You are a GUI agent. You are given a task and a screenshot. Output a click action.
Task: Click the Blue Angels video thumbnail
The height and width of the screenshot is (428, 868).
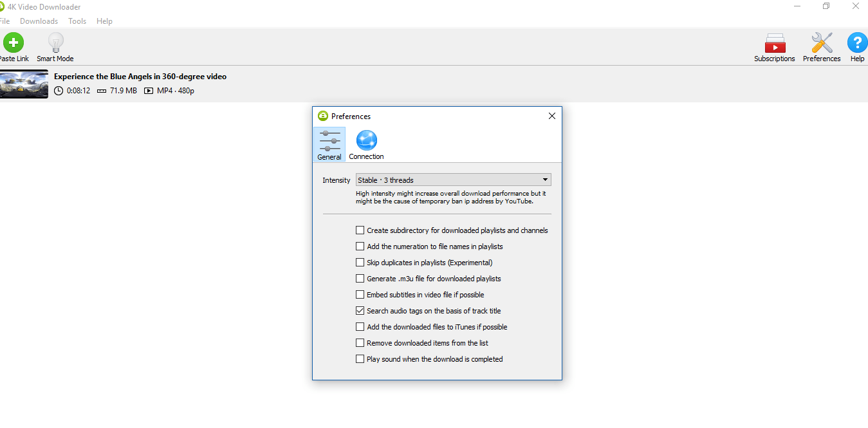[x=24, y=84]
